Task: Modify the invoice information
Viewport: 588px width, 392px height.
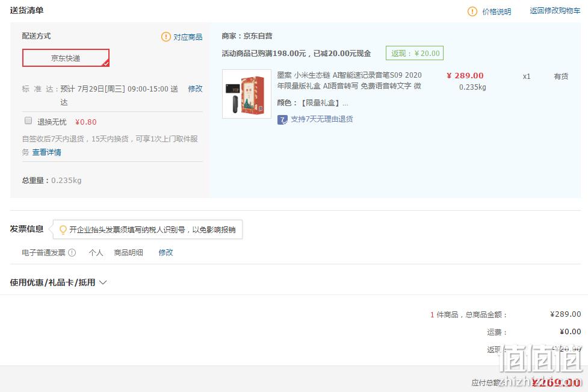Action: tap(166, 252)
